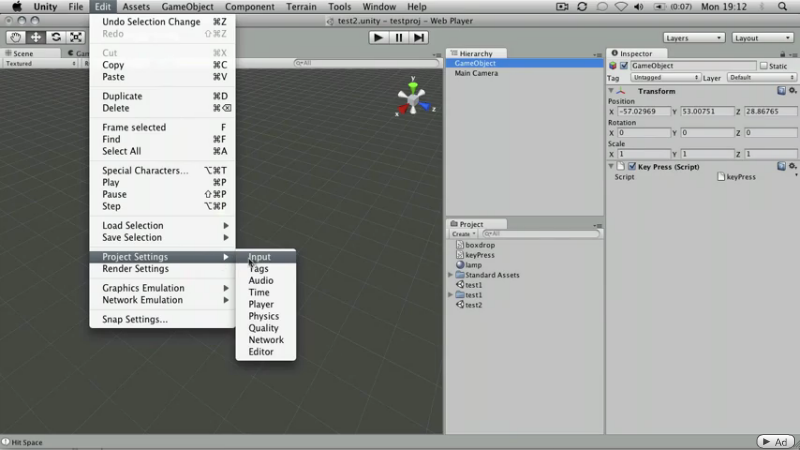
Task: Click the Wi-Fi icon in menu bar
Action: (620, 7)
